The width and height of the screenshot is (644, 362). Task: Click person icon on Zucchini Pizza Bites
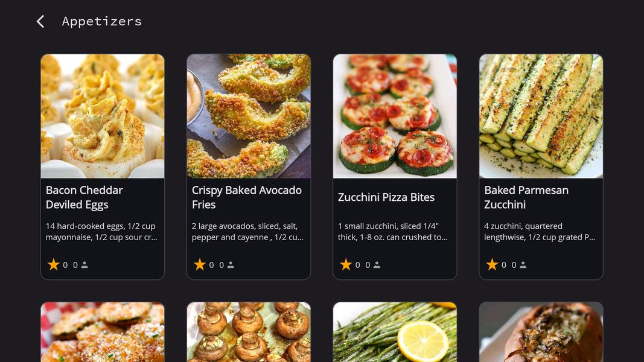(377, 265)
